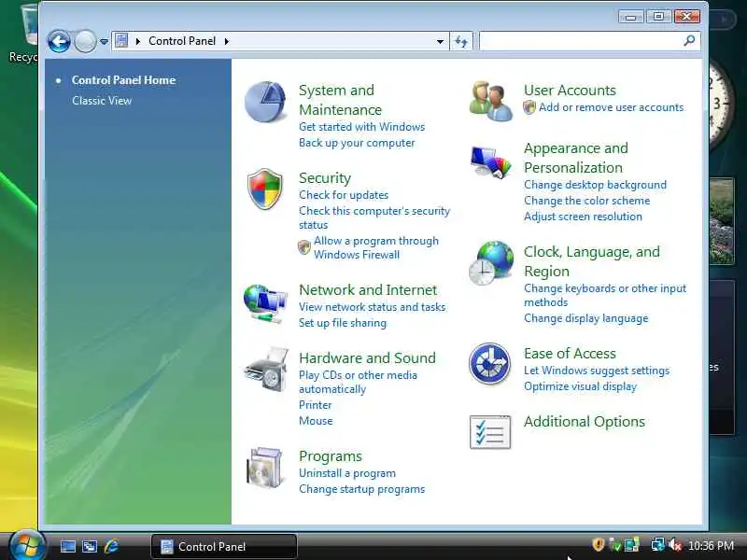Open the Mouse link
747x560 pixels.
pos(316,421)
